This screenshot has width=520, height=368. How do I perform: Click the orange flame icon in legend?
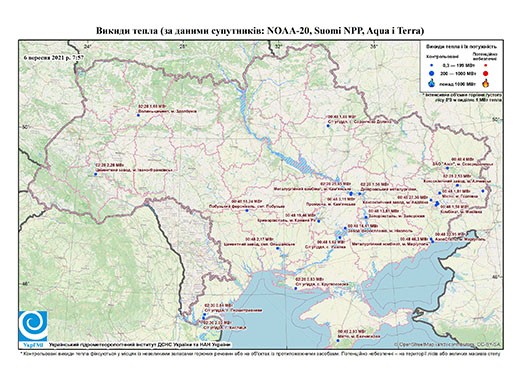coord(486,83)
